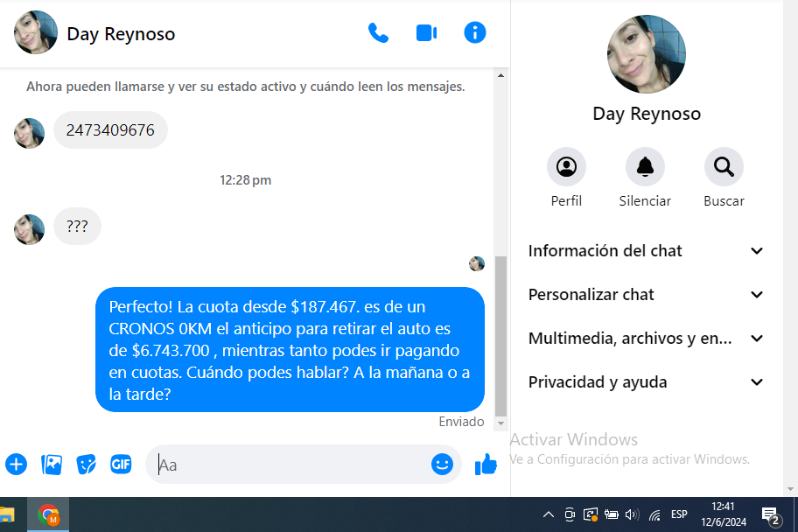Click the Chrome icon in taskbar
This screenshot has width=798, height=532.
tap(48, 514)
